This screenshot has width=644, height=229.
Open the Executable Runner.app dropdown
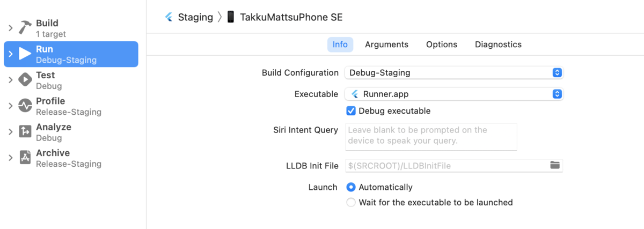pyautogui.click(x=453, y=94)
